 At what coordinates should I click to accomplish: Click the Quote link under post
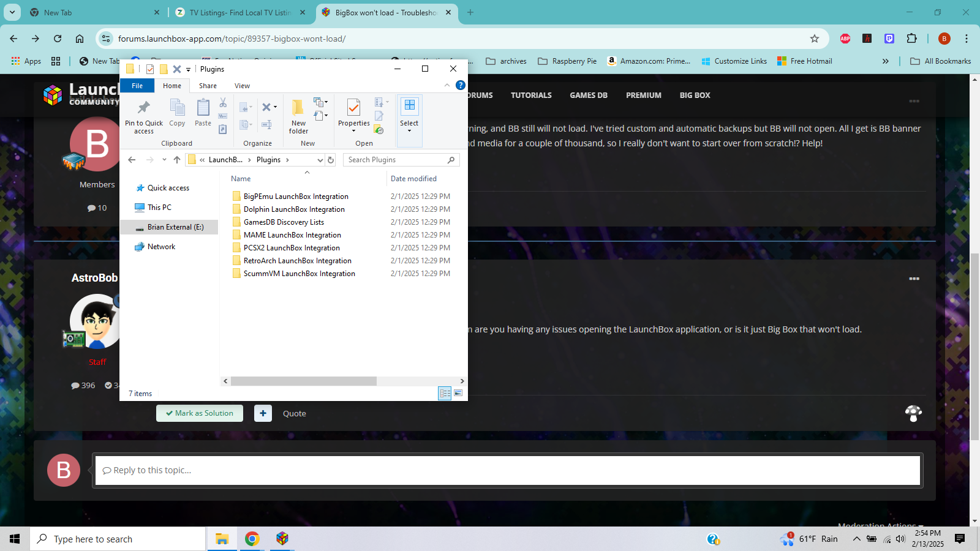pyautogui.click(x=294, y=414)
